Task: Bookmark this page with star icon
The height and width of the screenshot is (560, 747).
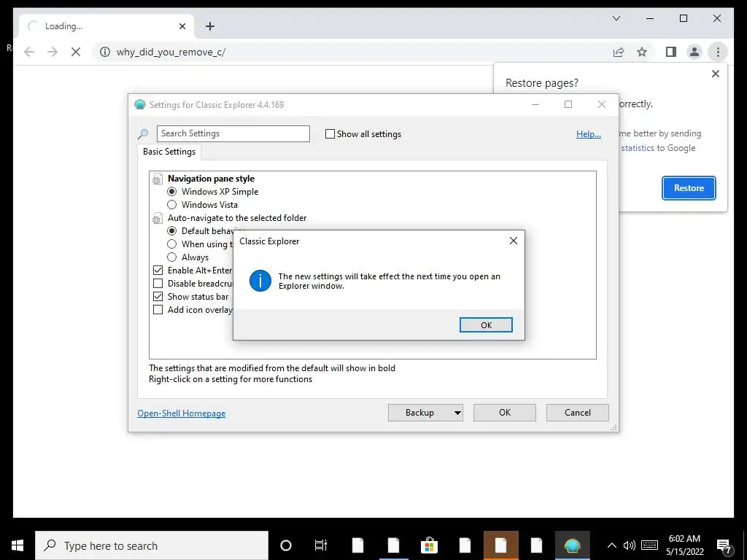Action: [x=642, y=52]
